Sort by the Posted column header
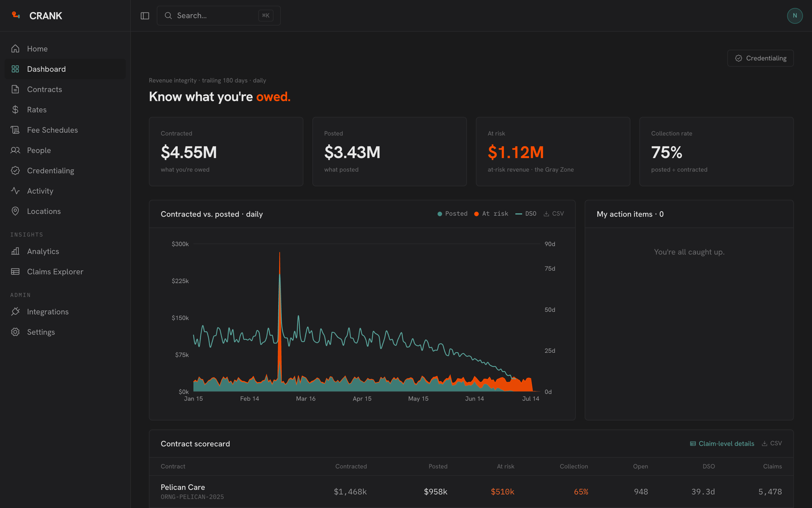The width and height of the screenshot is (812, 508). click(438, 467)
